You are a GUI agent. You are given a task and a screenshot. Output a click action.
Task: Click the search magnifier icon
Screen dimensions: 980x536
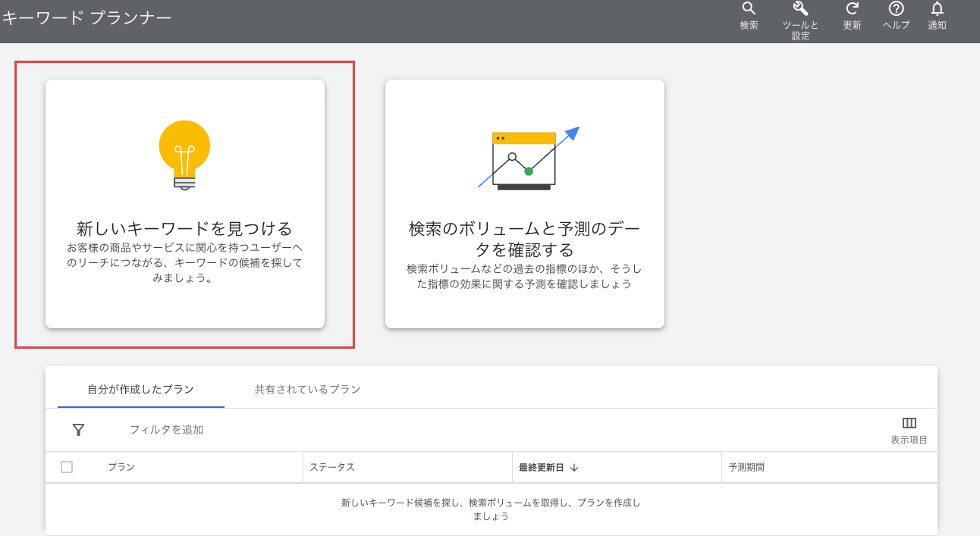click(749, 9)
